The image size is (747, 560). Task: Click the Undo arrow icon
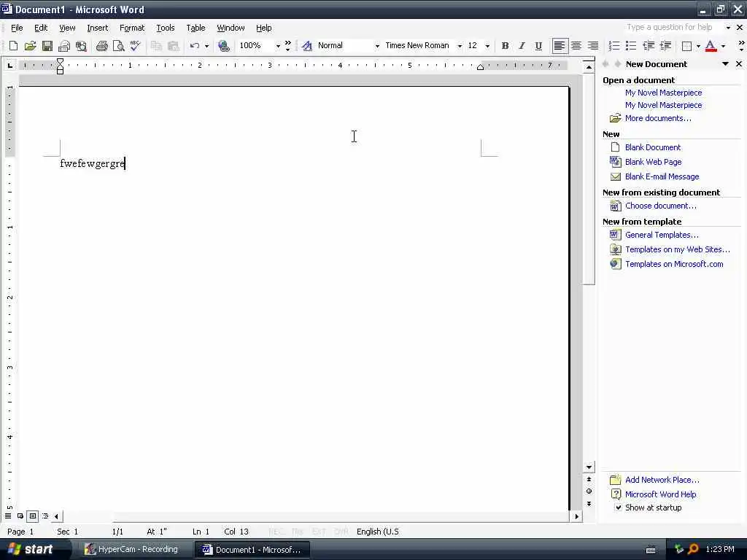194,46
